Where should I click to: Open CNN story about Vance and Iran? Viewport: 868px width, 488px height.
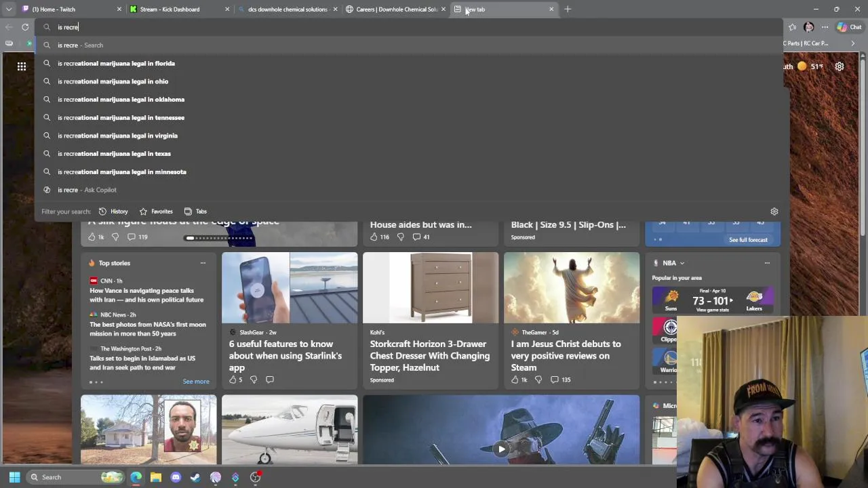[146, 295]
